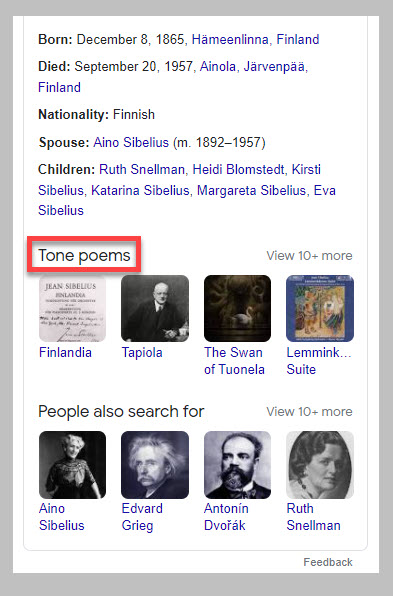Open Antonín Dvořák's portrait thumbnail
Screen dimensions: 393x596
coord(238,464)
